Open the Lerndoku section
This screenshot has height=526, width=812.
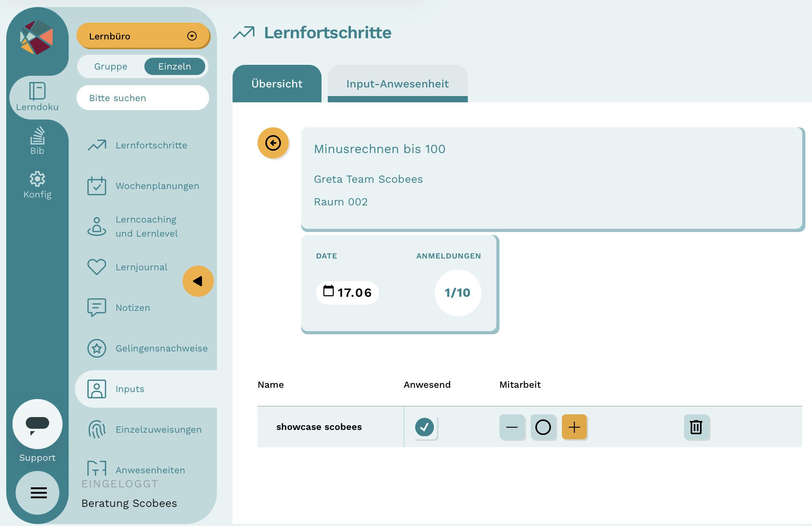coord(37,97)
